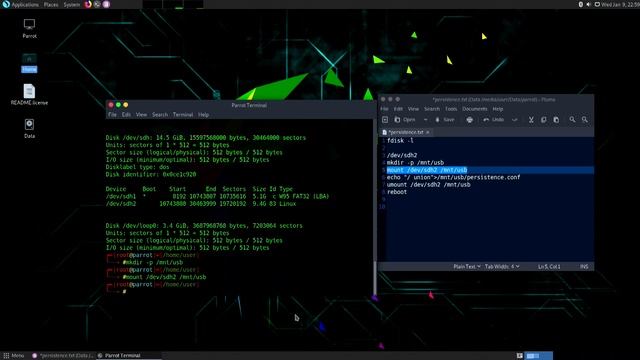Open the File menu in Parrot Terminal
Screen dimensions: 640x360
point(112,115)
